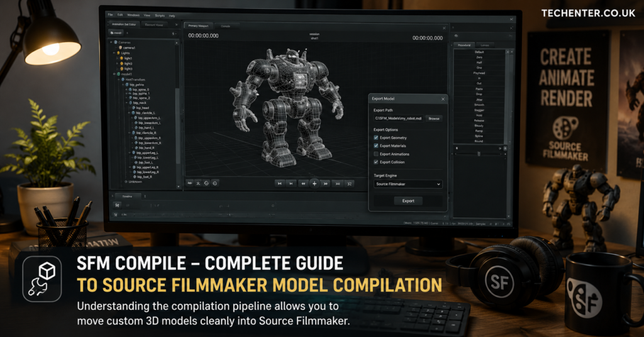Image resolution: width=644 pixels, height=337 pixels.
Task: Close the Export Model dialog
Action: click(x=443, y=99)
